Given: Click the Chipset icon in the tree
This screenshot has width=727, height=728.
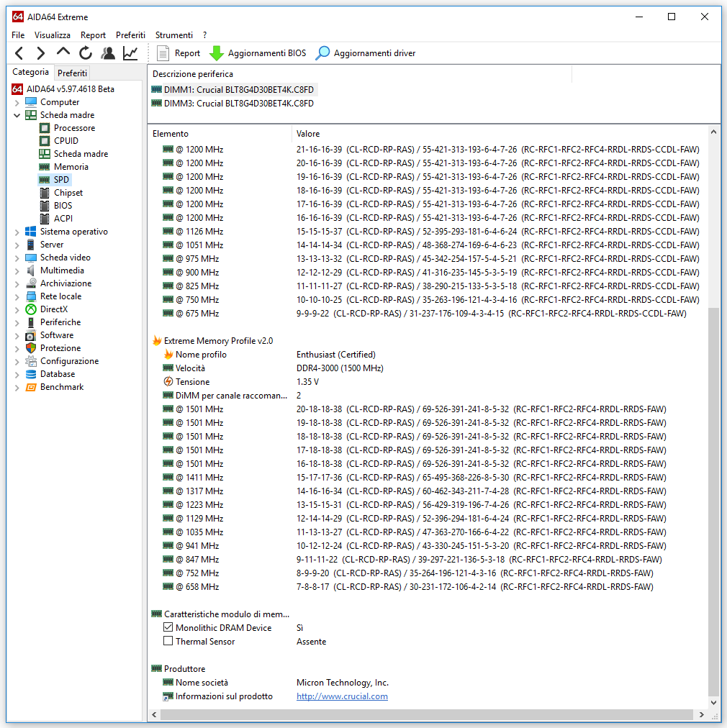Looking at the screenshot, I should click(x=45, y=193).
